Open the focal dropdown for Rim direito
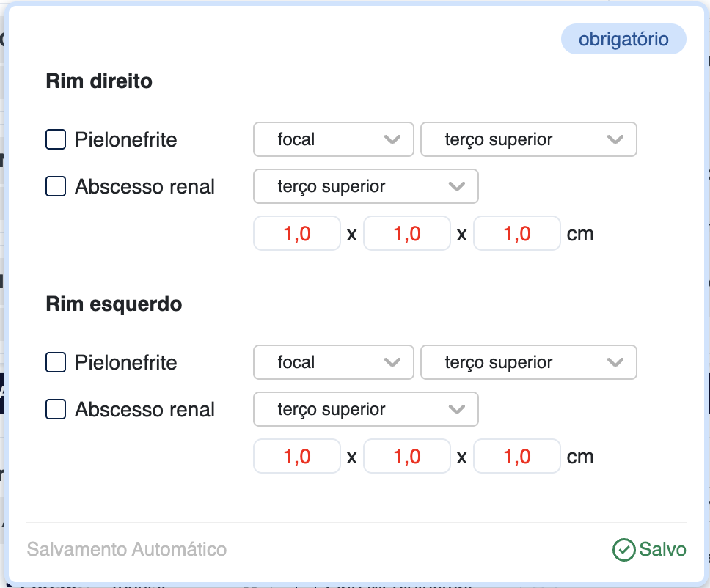 click(x=333, y=139)
